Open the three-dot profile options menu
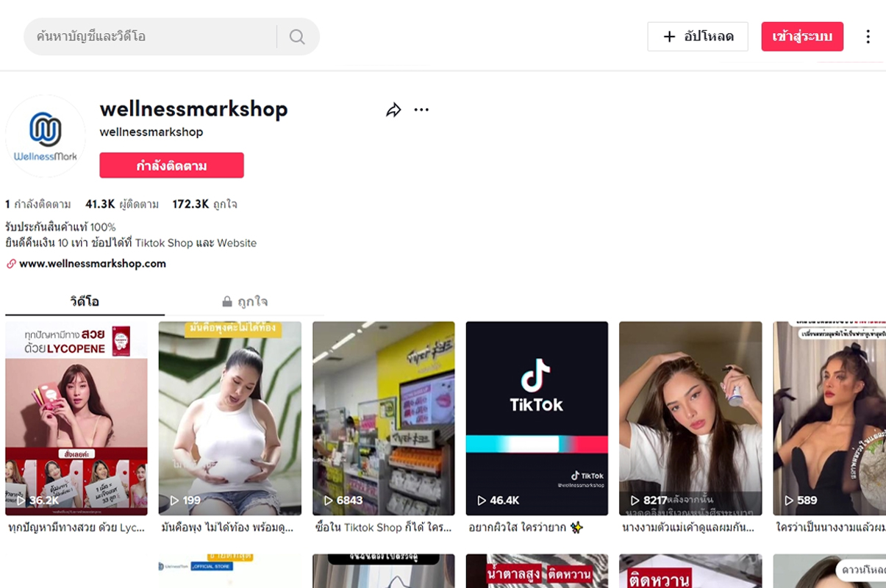Image resolution: width=886 pixels, height=588 pixels. tap(421, 110)
